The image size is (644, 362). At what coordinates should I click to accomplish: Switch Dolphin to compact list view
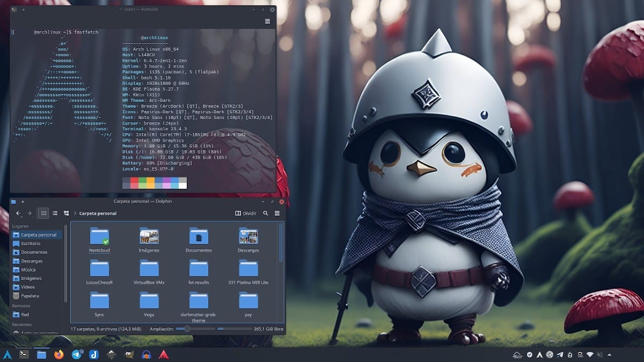(x=55, y=213)
